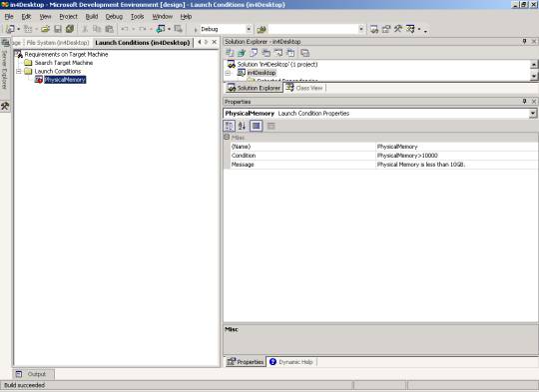Click the (Name) property row
The image size is (539, 392).
tap(384, 147)
